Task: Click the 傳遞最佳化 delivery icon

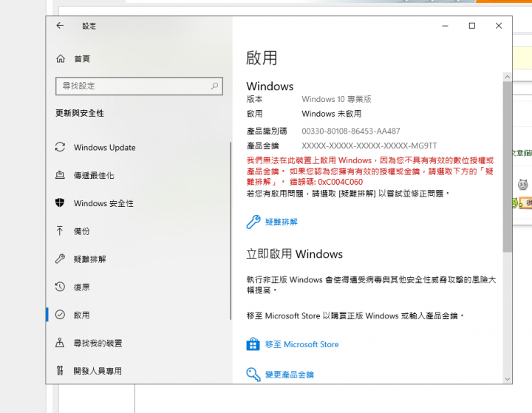Action: [x=60, y=175]
